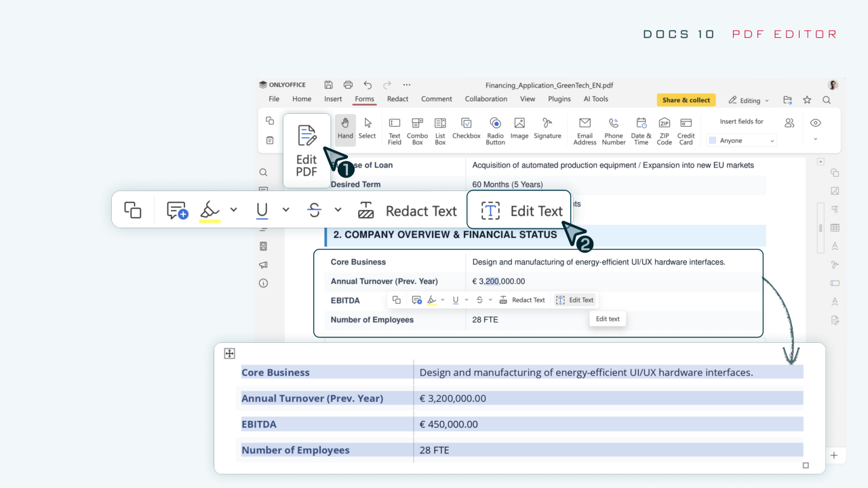Open underline options arrow in the enlarged toolbar

click(x=285, y=210)
